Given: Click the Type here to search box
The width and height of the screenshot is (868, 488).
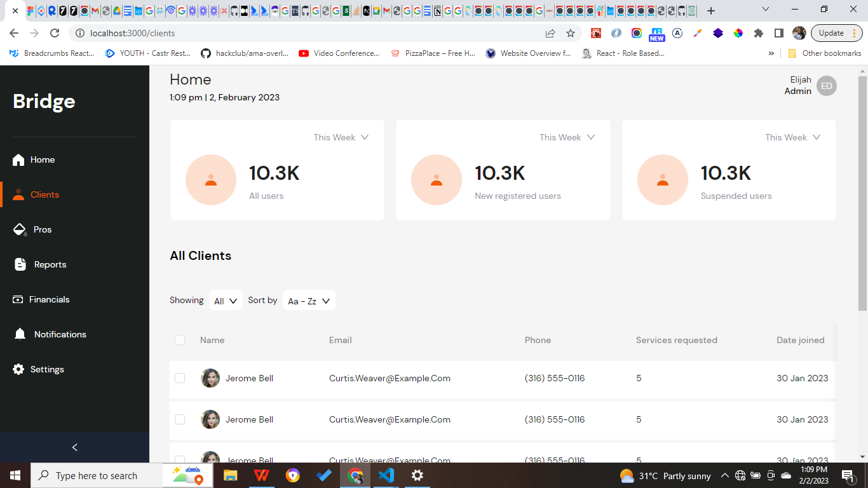Looking at the screenshot, I should click(x=97, y=475).
